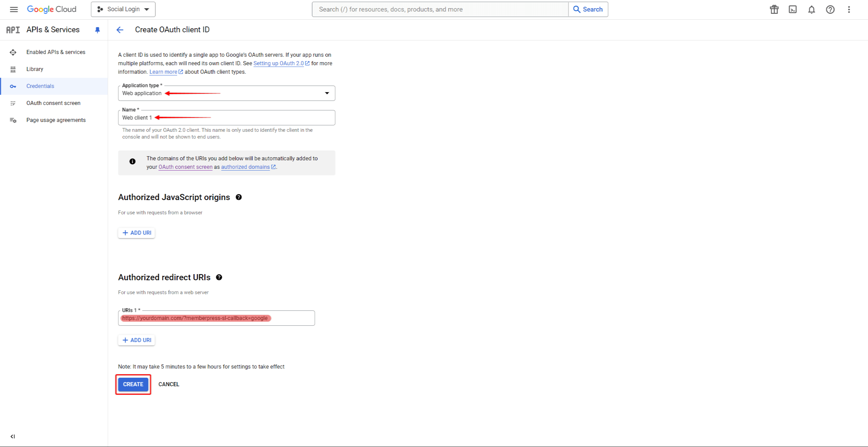Click the pin icon beside APIs & Services
Image resolution: width=868 pixels, height=447 pixels.
[x=97, y=30]
